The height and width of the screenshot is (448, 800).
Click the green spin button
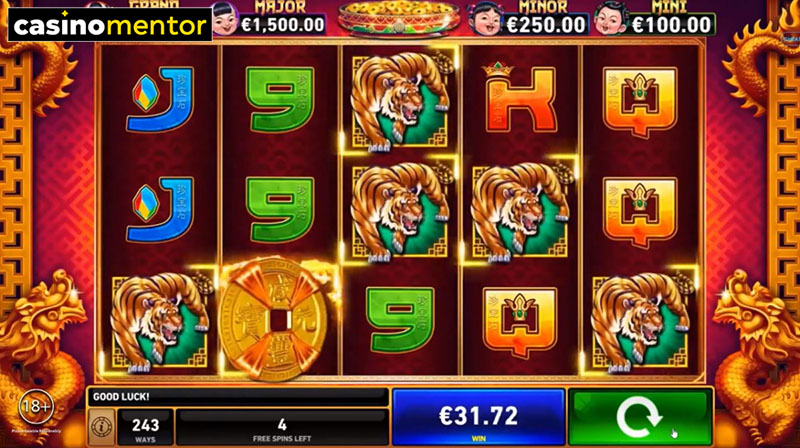point(640,417)
